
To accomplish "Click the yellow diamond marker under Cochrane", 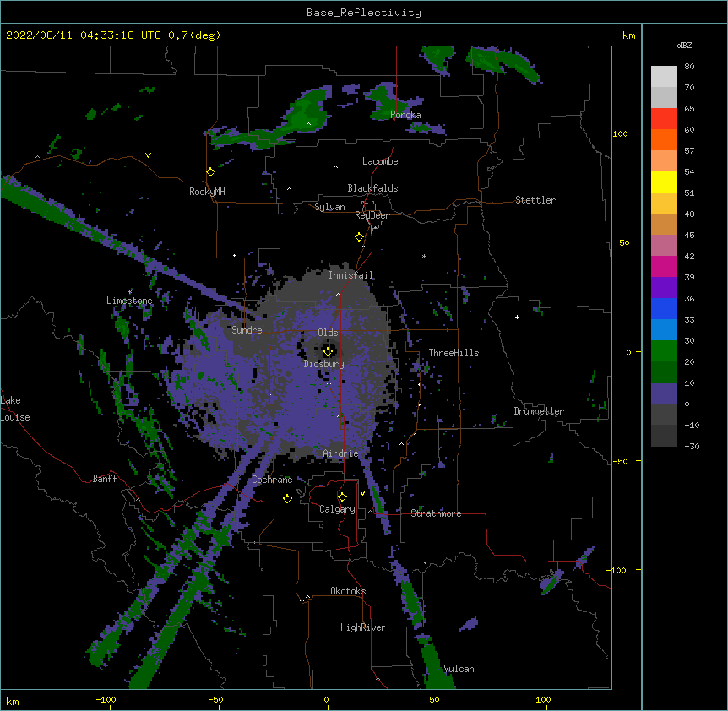I will pyautogui.click(x=287, y=498).
